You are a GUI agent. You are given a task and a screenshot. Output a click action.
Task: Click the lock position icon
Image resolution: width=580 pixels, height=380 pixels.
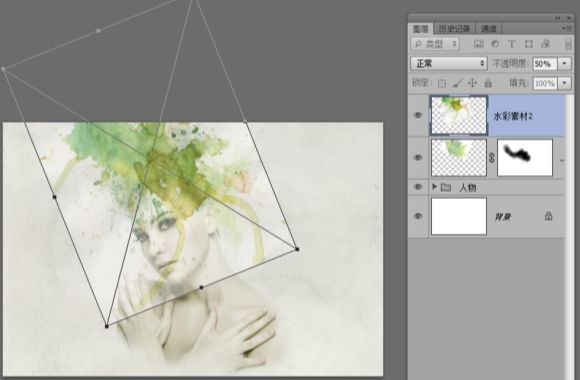(x=472, y=83)
